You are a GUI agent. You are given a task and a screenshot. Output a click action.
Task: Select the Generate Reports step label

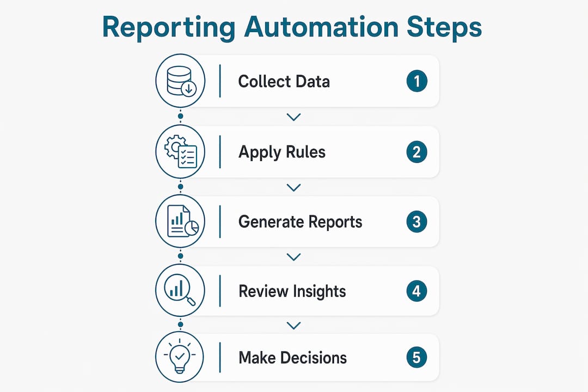click(301, 222)
